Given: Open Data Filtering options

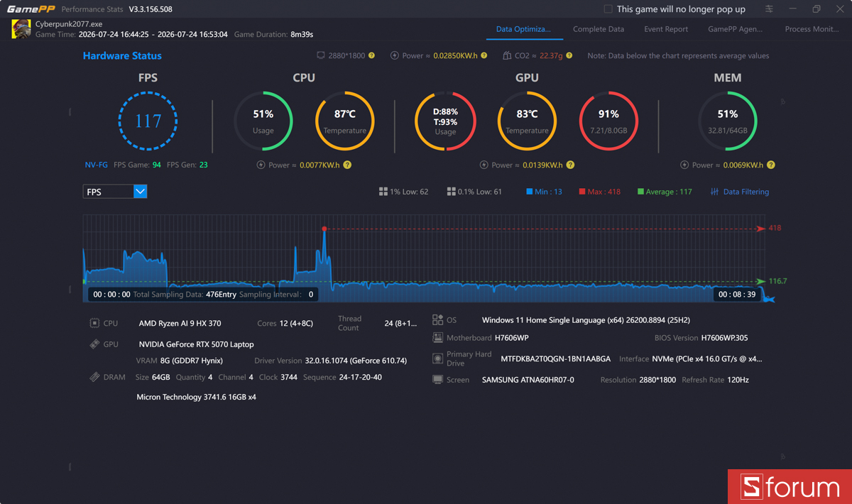Looking at the screenshot, I should (x=740, y=192).
